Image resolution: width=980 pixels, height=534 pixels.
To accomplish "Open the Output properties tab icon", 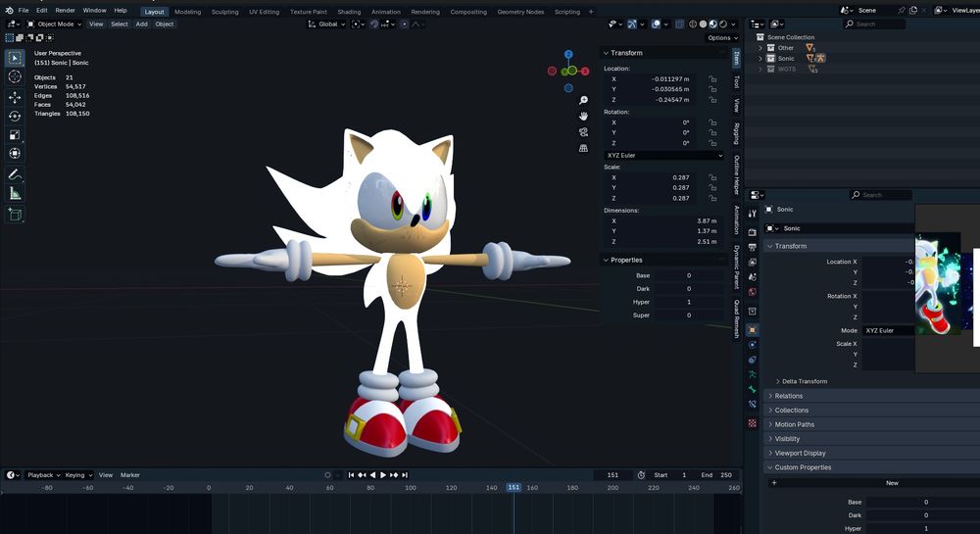I will 753,247.
